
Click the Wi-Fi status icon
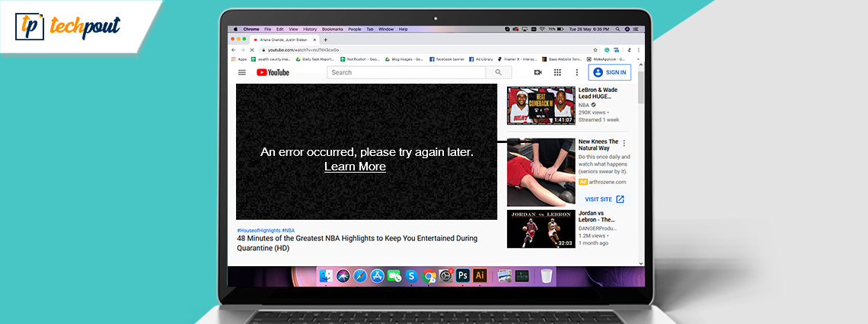(x=542, y=29)
